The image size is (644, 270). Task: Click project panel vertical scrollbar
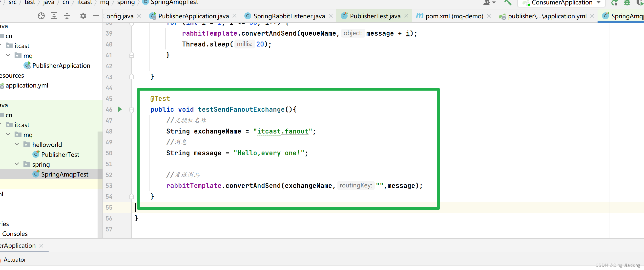point(100,184)
